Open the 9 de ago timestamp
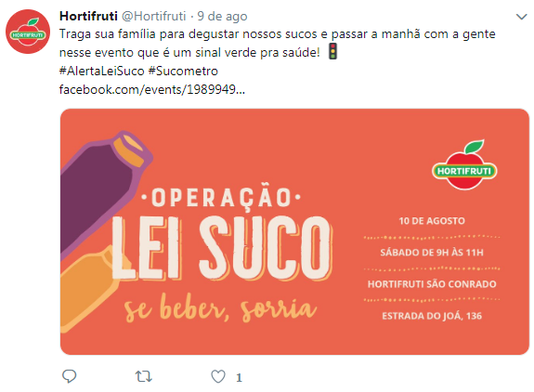Image resolution: width=534 pixels, height=392 pixels. pos(222,16)
